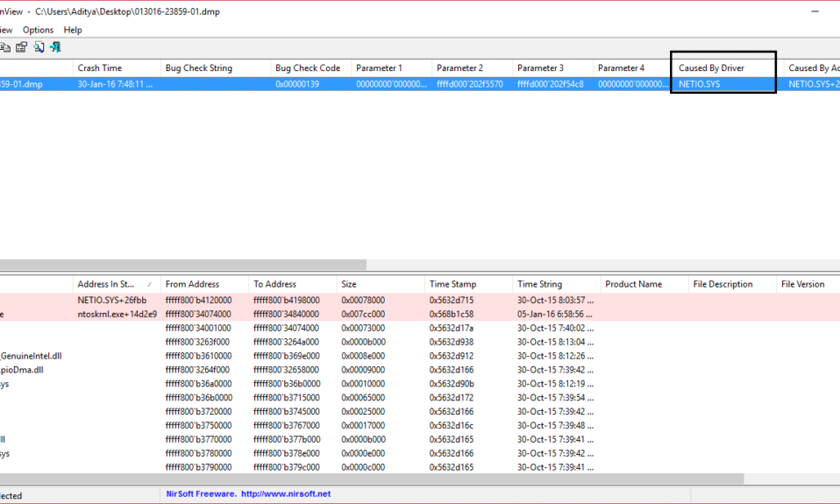Image resolution: width=840 pixels, height=504 pixels.
Task: Click the Copy toolbar icon
Action: pyautogui.click(x=5, y=47)
